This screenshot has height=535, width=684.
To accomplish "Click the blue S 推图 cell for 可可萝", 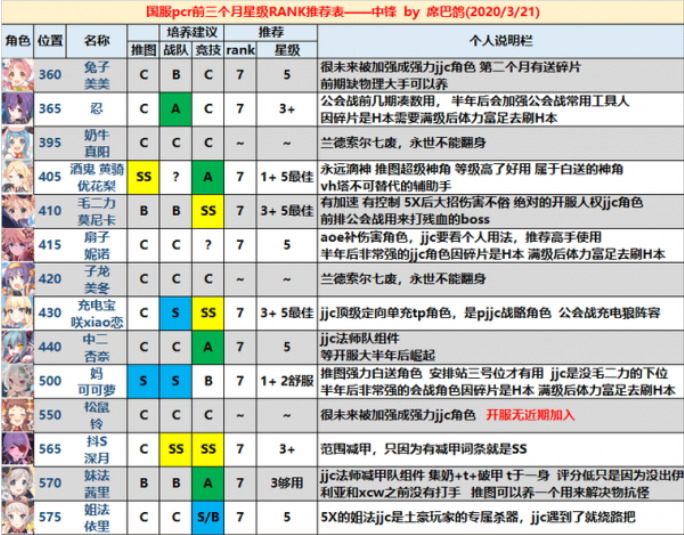I will point(144,381).
